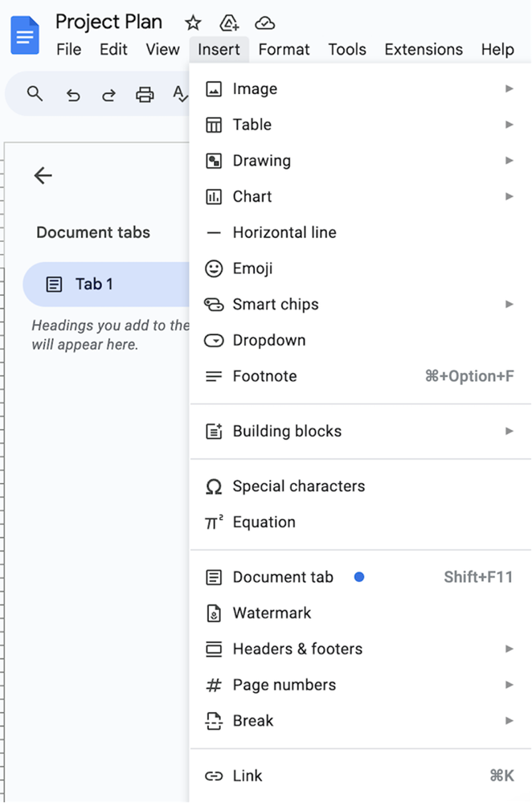Expand the Smart chips submenu arrow
Image resolution: width=532 pixels, height=803 pixels.
pyautogui.click(x=509, y=304)
